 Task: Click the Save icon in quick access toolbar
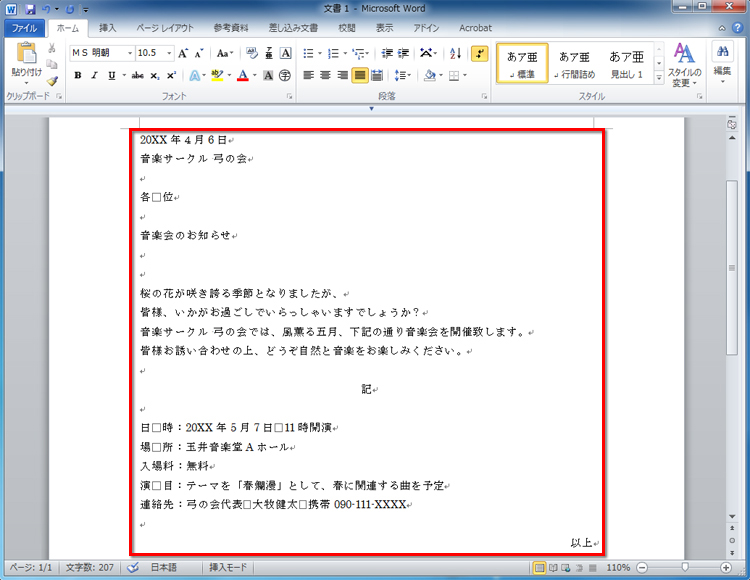[x=30, y=9]
